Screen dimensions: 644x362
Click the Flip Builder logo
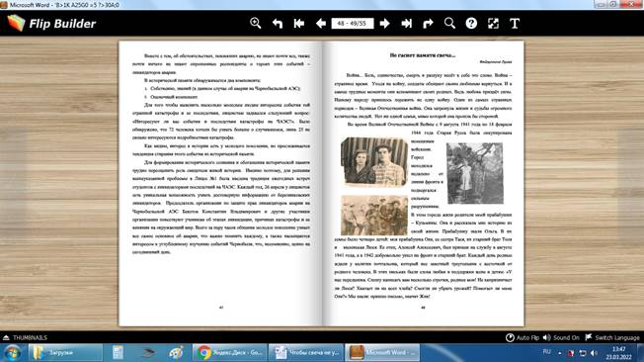(x=51, y=24)
